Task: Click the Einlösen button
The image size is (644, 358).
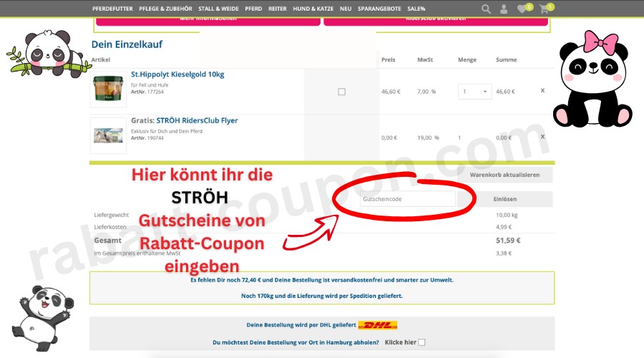Action: (x=504, y=199)
